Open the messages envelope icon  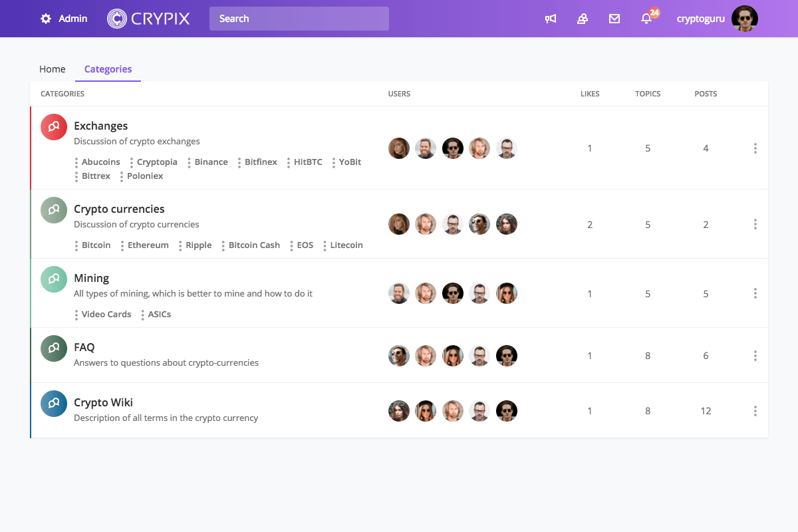click(614, 19)
